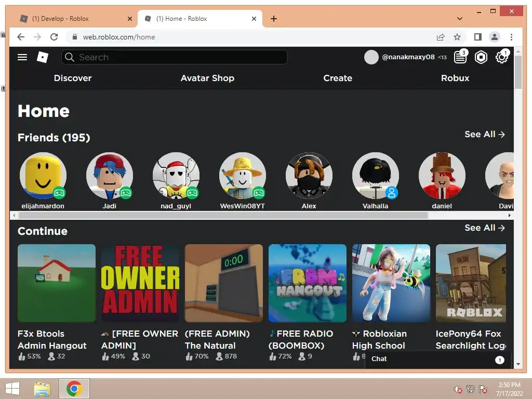Close the Home - Roblox tab
Image resolution: width=532 pixels, height=399 pixels.
pyautogui.click(x=254, y=19)
